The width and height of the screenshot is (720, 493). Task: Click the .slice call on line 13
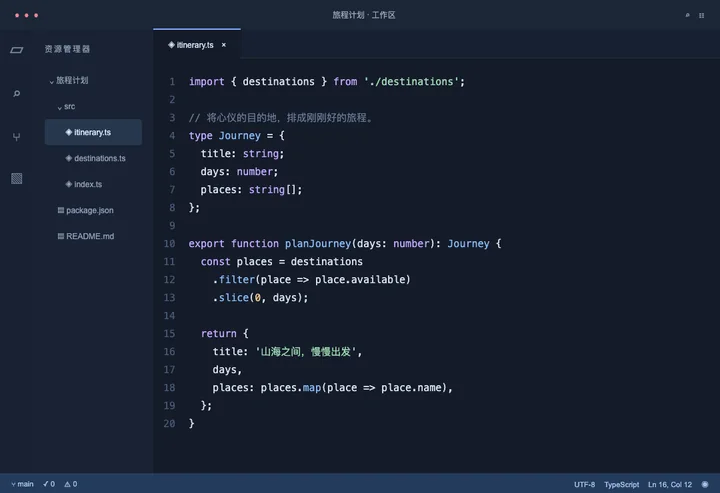[x=260, y=297]
